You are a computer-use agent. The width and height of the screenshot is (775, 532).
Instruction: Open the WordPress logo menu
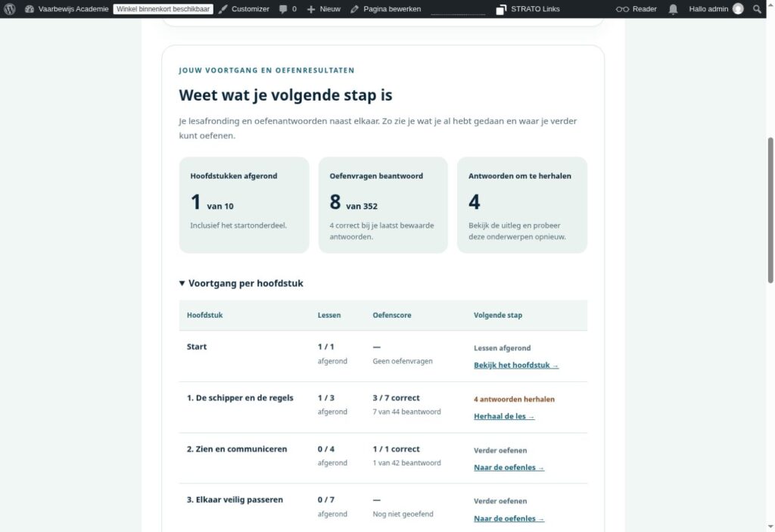tap(9, 9)
